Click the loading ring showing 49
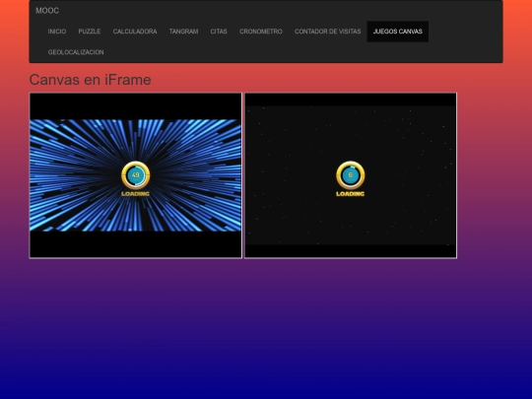 click(135, 175)
